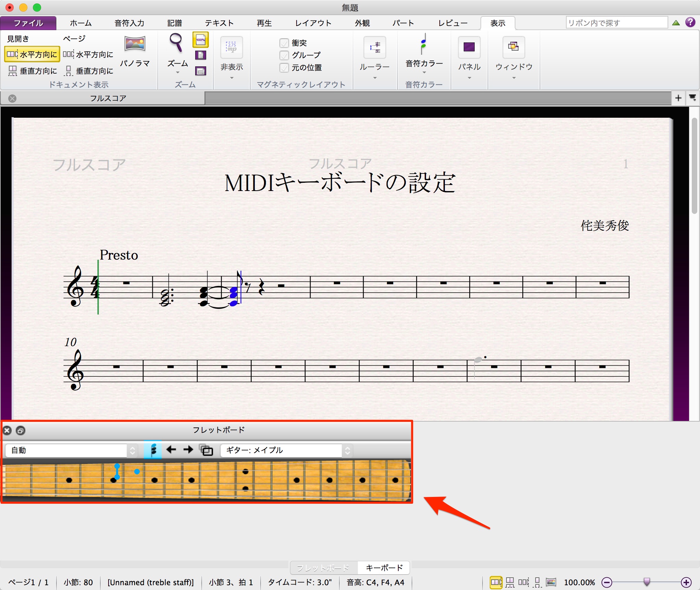The width and height of the screenshot is (700, 590).
Task: Select single pages 水平方向に under ページ
Action: (88, 54)
